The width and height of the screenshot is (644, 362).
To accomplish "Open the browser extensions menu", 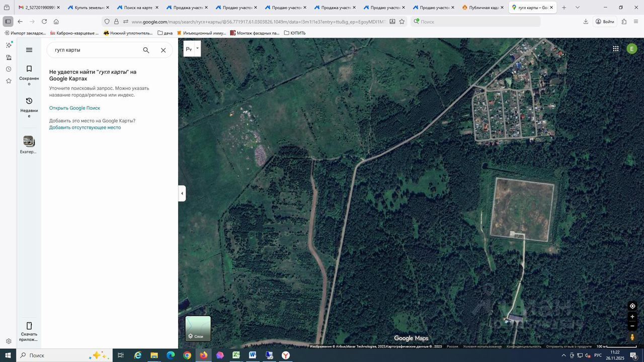I will 624,22.
